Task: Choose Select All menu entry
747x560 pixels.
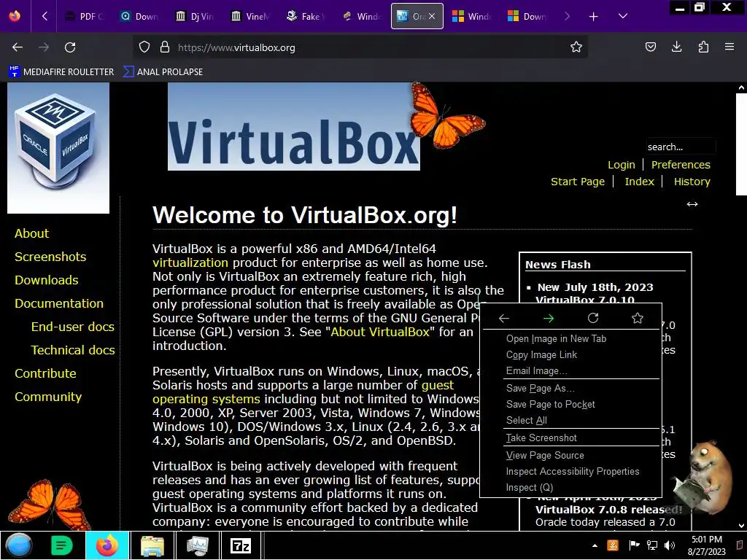Action: tap(570, 421)
